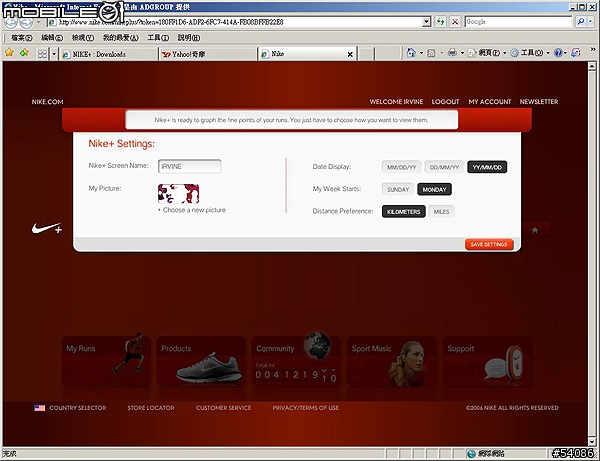Image resolution: width=600 pixels, height=461 pixels.
Task: Open the NEWSLETTER link
Action: click(539, 102)
